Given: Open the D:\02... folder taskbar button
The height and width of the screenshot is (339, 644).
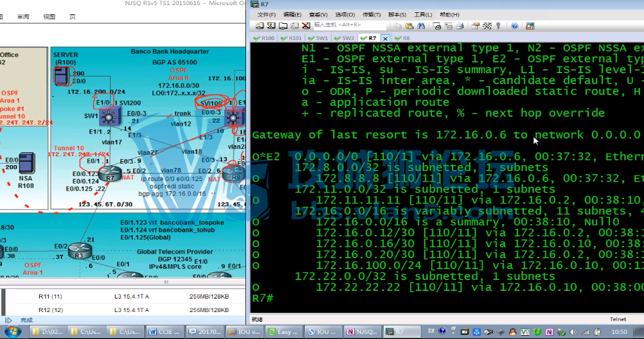Looking at the screenshot, I should click(x=47, y=331).
